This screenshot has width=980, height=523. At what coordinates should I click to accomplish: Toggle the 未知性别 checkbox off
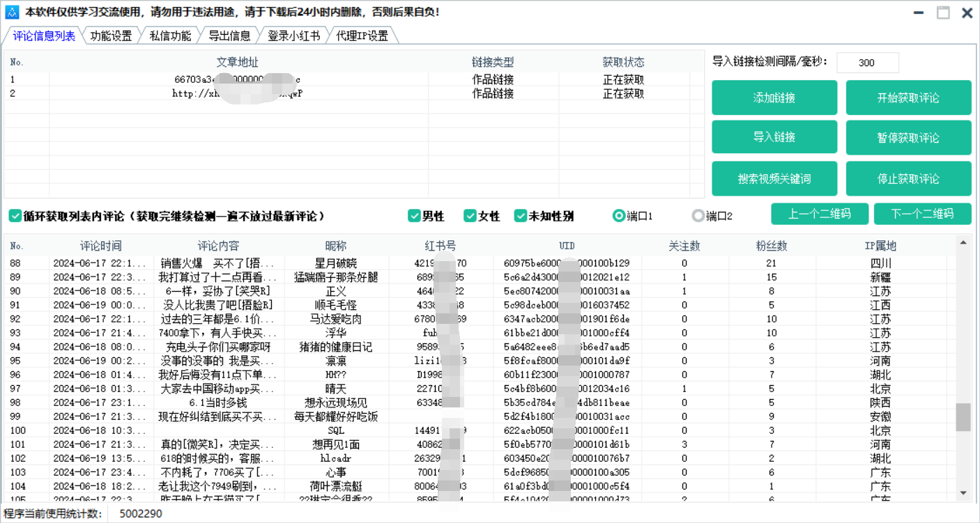coord(521,216)
